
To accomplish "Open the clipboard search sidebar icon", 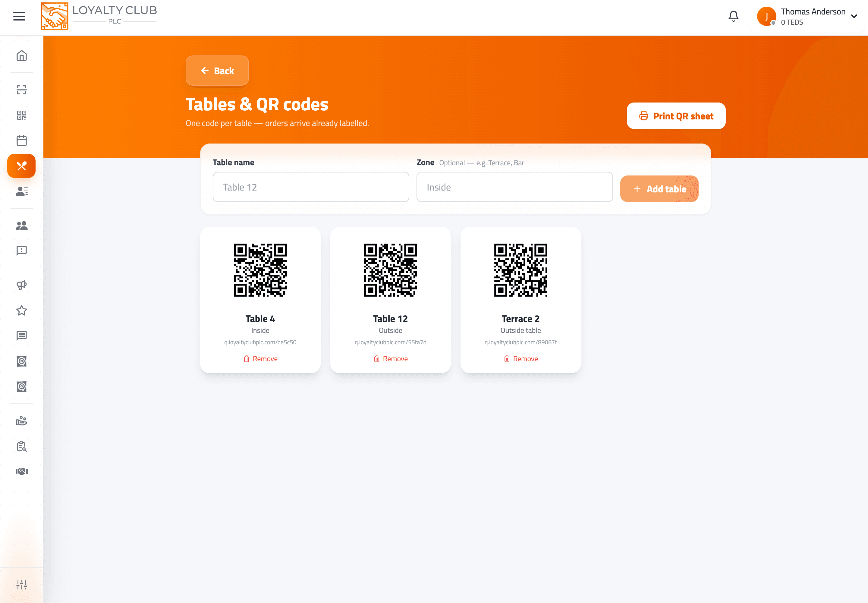I will pos(21,446).
